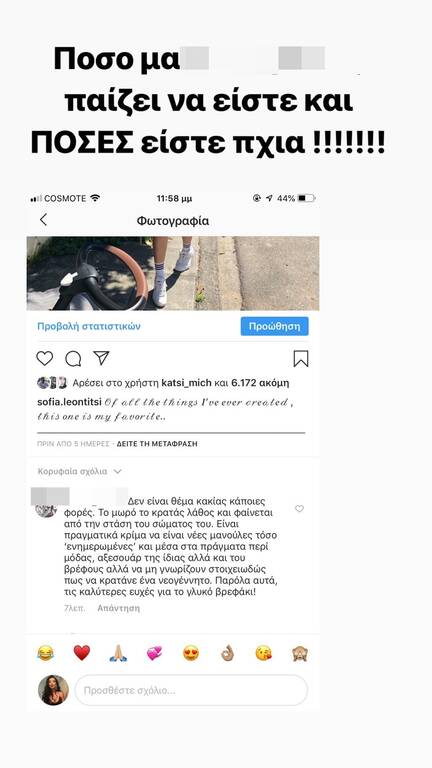
Task: Insert the laughing-crying emoji
Action: (x=46, y=653)
